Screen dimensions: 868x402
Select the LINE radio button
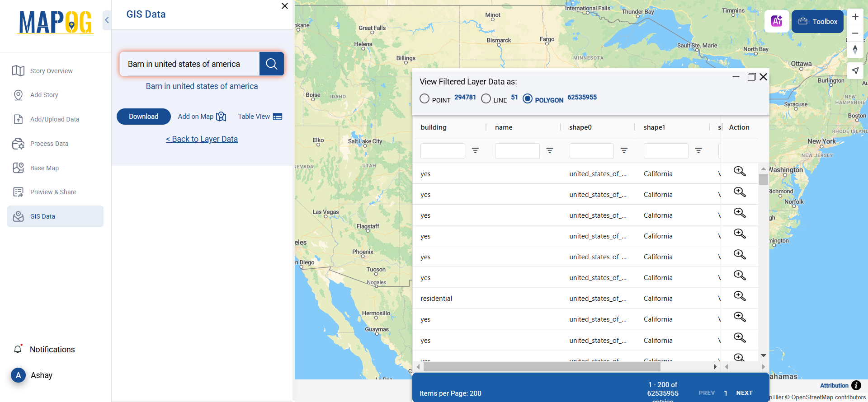486,98
